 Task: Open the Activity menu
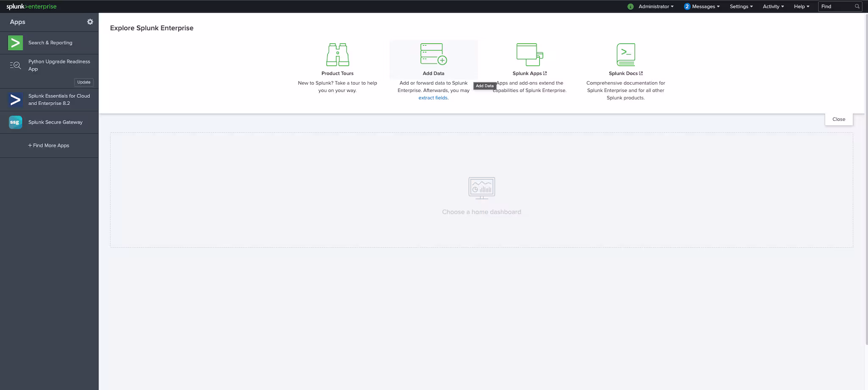pos(773,6)
